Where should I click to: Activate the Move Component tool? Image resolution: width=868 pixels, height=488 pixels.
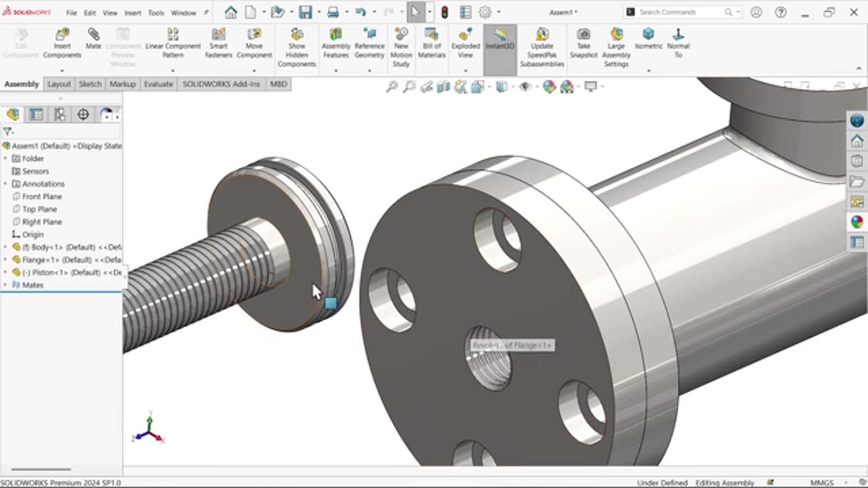pos(254,42)
